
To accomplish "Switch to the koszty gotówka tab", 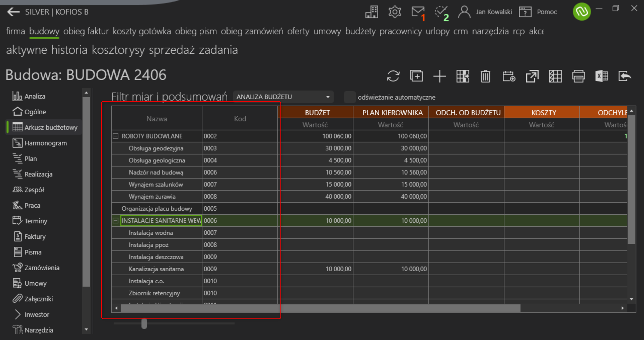I will pos(142,31).
